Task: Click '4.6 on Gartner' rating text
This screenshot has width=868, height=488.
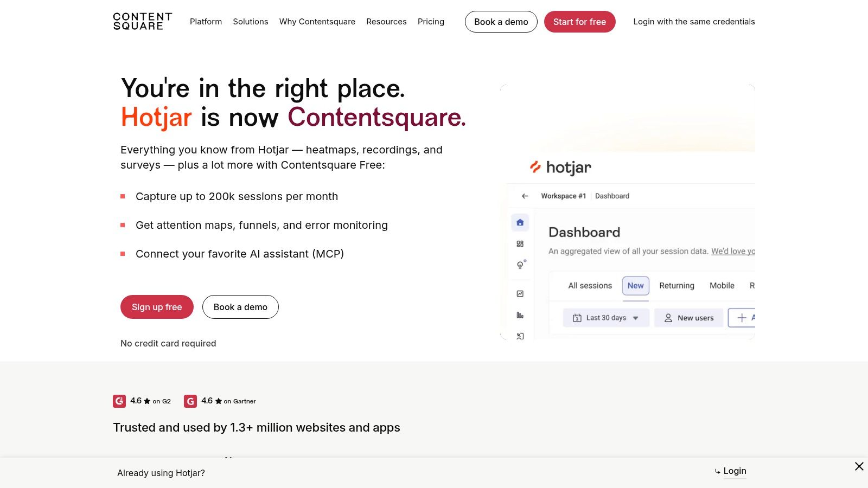Action: pyautogui.click(x=228, y=401)
